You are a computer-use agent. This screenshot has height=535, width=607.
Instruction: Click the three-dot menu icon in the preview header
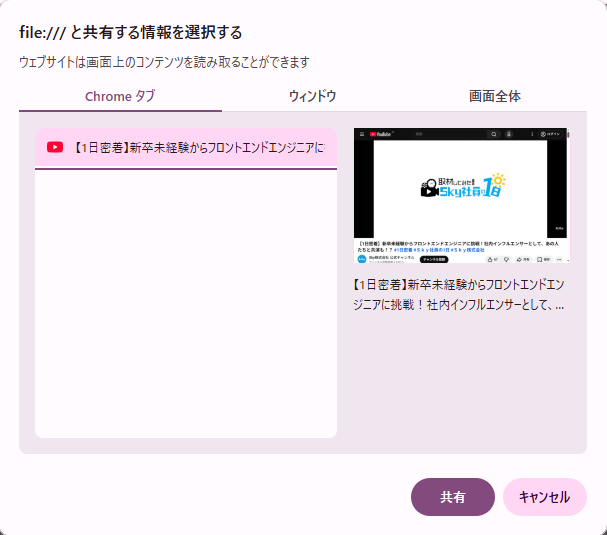pos(531,134)
